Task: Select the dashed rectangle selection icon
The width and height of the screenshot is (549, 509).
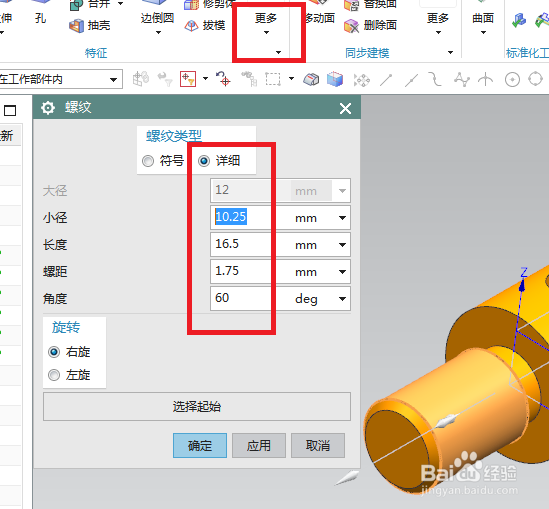Action: click(273, 79)
